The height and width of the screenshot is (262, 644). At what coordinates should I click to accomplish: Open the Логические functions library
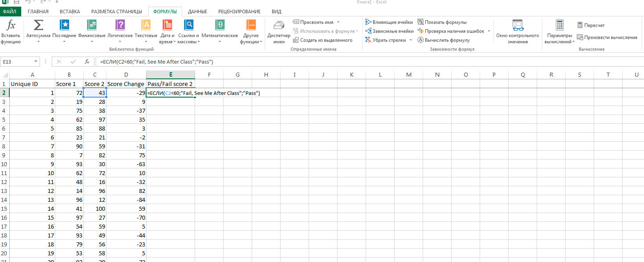tap(120, 26)
